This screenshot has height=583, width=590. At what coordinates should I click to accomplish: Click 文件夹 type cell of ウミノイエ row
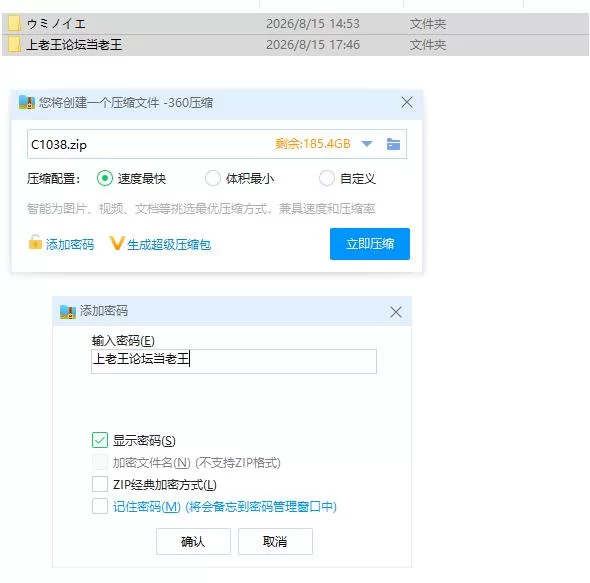click(427, 24)
